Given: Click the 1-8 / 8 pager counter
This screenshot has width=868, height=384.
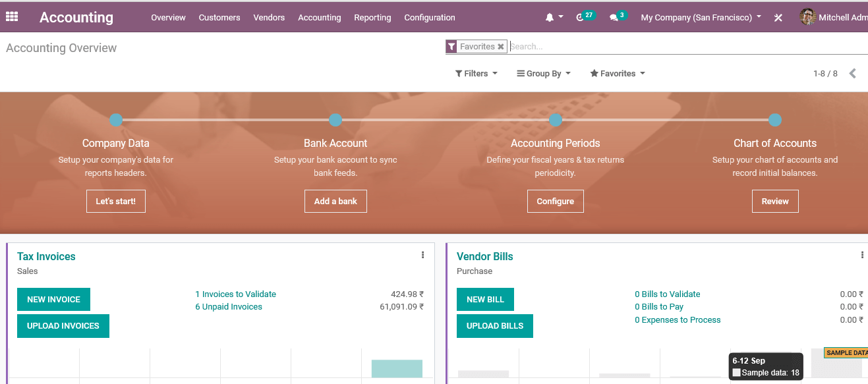Looking at the screenshot, I should coord(825,74).
